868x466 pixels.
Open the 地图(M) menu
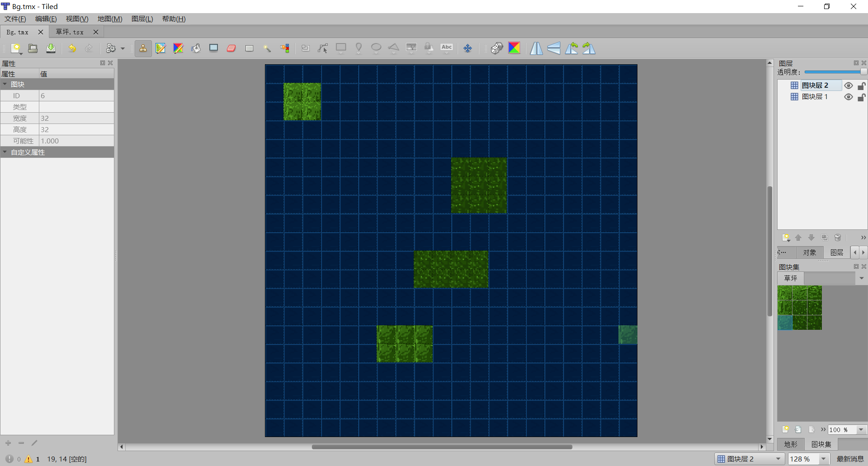coord(110,19)
